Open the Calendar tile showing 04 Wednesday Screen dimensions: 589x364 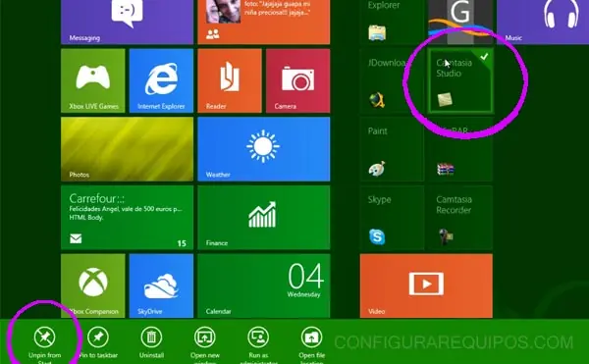264,286
